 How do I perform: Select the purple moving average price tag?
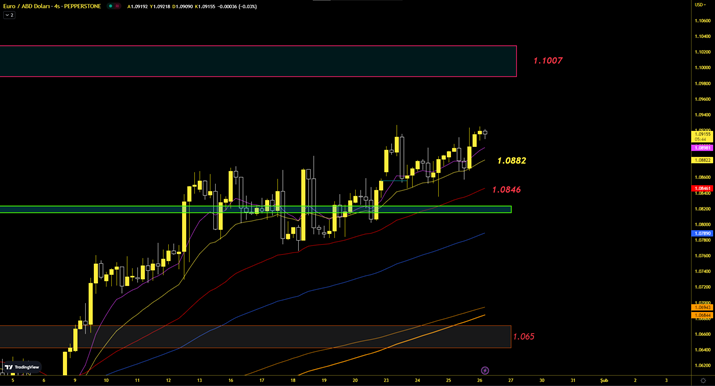tap(702, 148)
